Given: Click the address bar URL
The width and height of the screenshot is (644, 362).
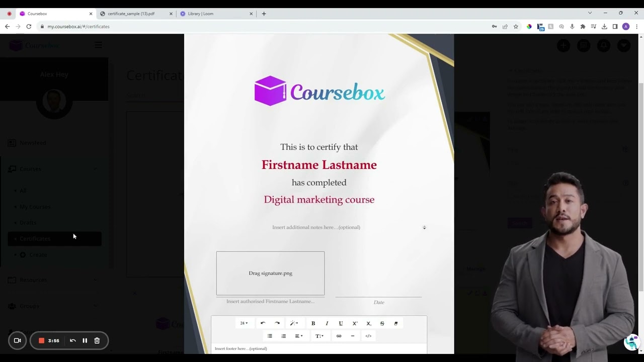Looking at the screenshot, I should (78, 27).
